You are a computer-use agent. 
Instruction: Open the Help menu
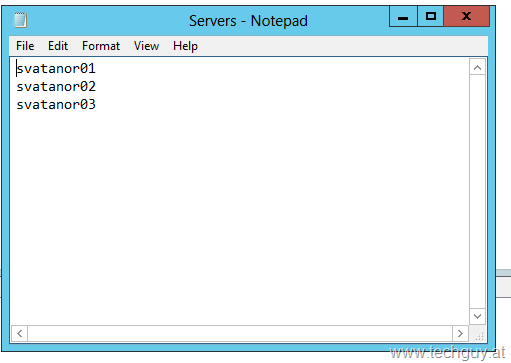(185, 46)
